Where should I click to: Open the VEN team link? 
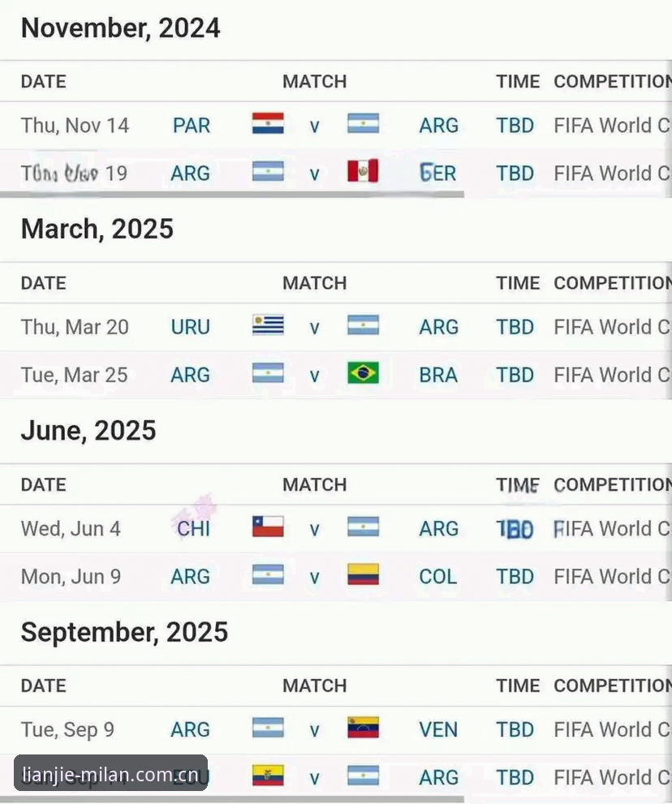[438, 729]
